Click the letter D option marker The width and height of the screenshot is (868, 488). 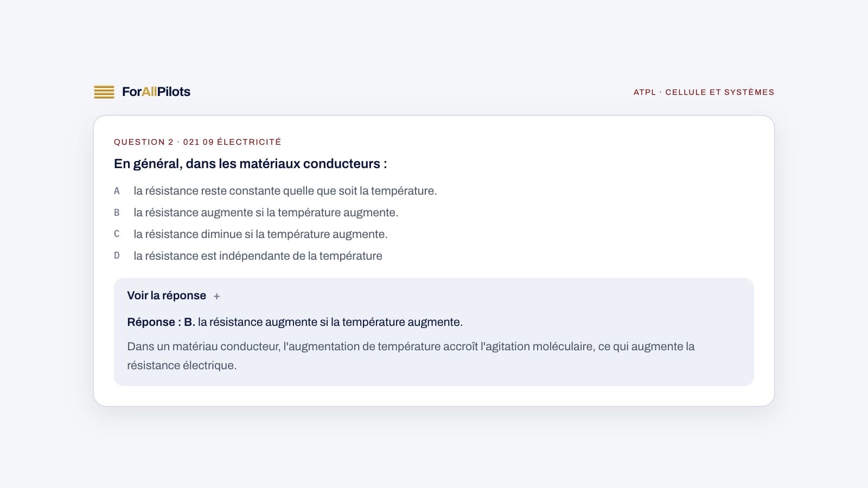tap(117, 255)
